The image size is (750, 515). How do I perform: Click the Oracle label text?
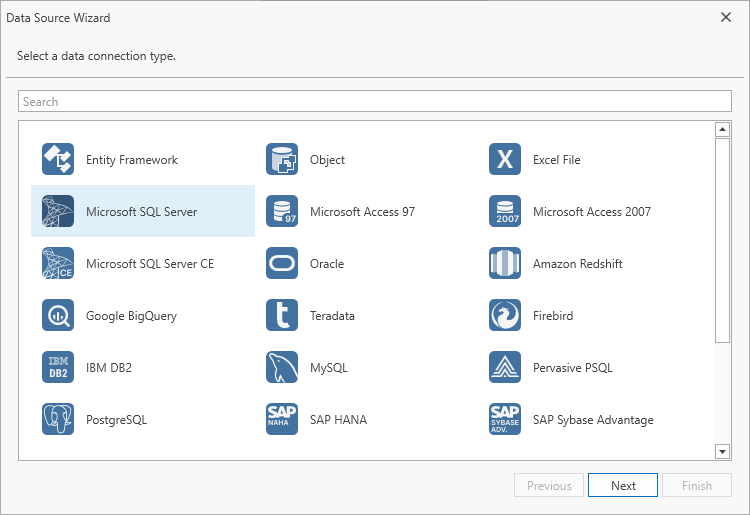pos(327,263)
